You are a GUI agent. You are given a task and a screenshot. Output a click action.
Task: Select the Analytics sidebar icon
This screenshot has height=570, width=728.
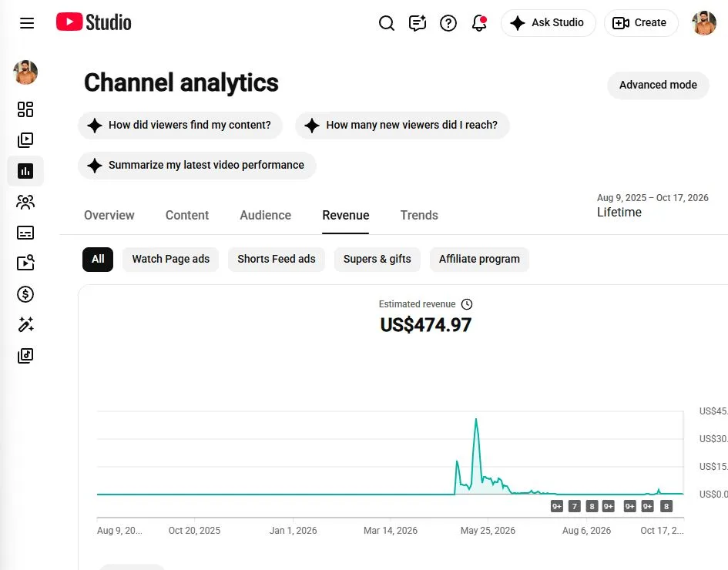(25, 171)
